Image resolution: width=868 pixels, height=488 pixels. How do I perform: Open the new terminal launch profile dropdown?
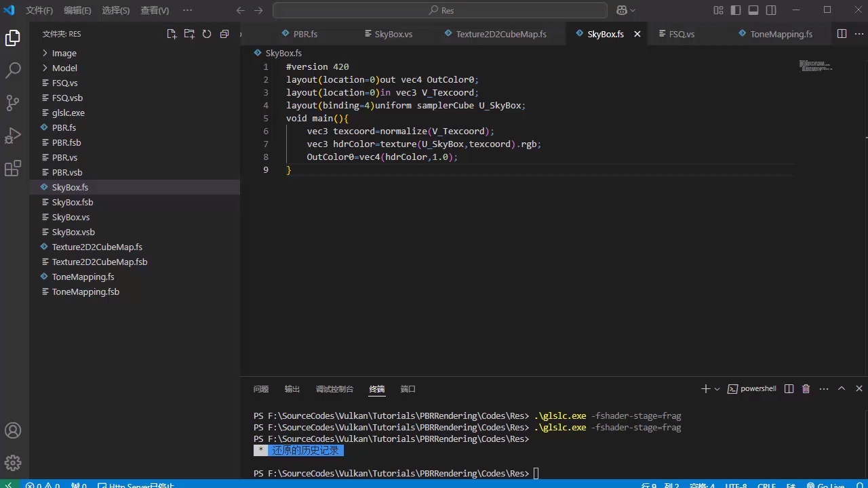click(x=717, y=389)
